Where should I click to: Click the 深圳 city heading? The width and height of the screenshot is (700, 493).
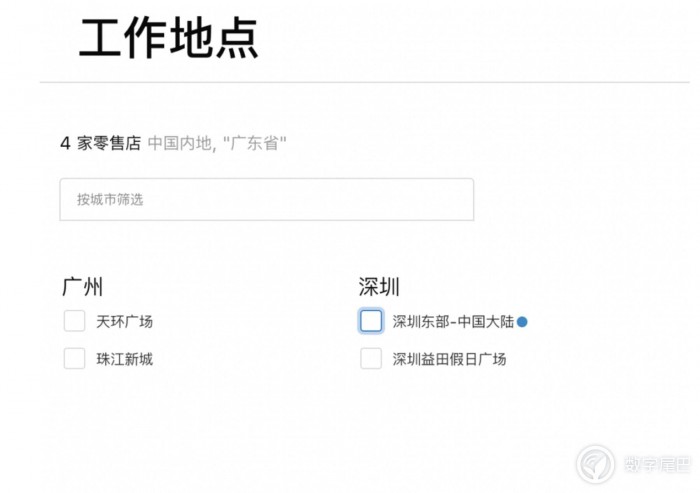[x=379, y=287]
